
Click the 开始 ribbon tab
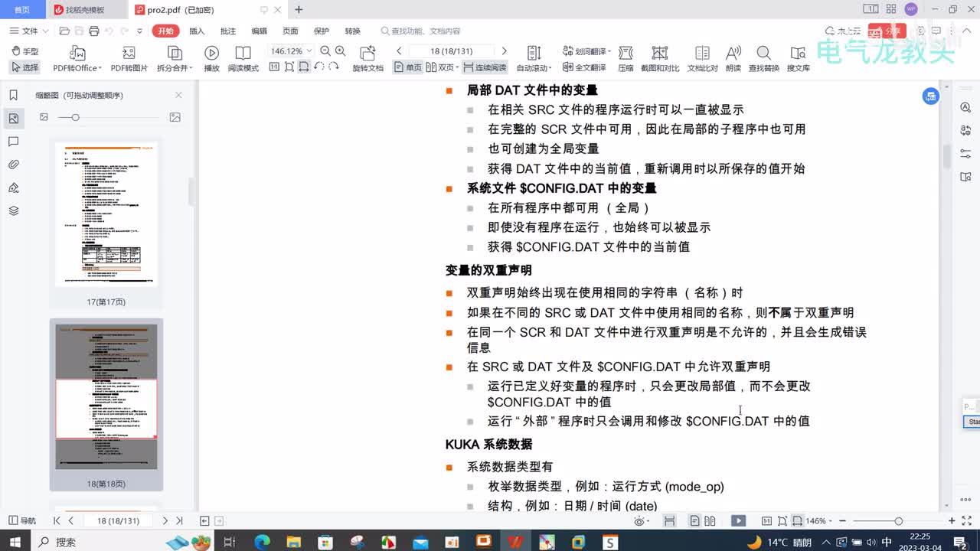165,31
